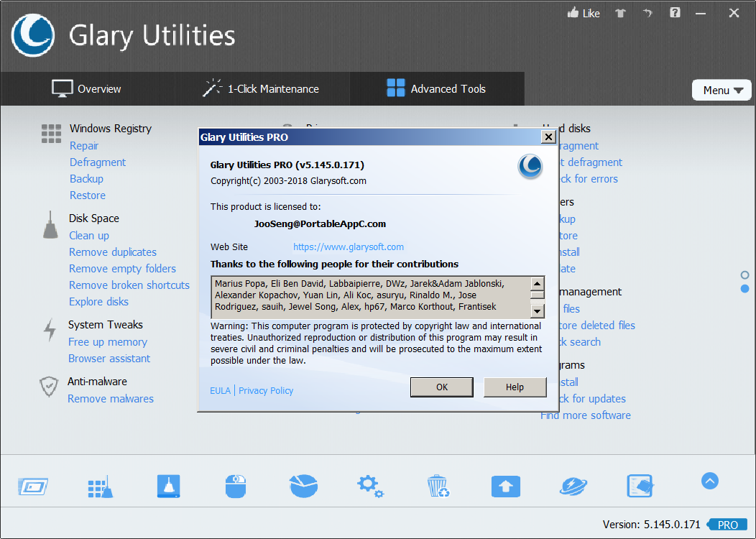
Task: Open the Browser assistant text link
Action: pos(109,358)
